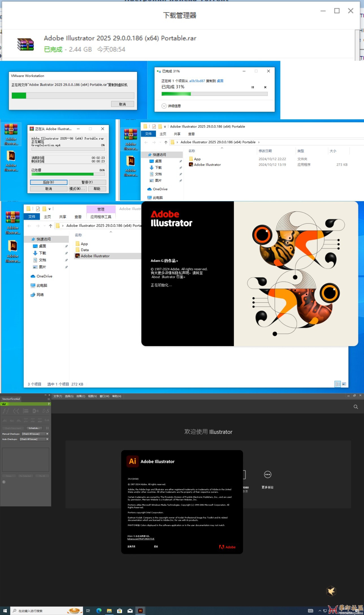364x615 pixels.
Task: Click the WinRAR 已处理 86% progress bar
Action: [68, 174]
